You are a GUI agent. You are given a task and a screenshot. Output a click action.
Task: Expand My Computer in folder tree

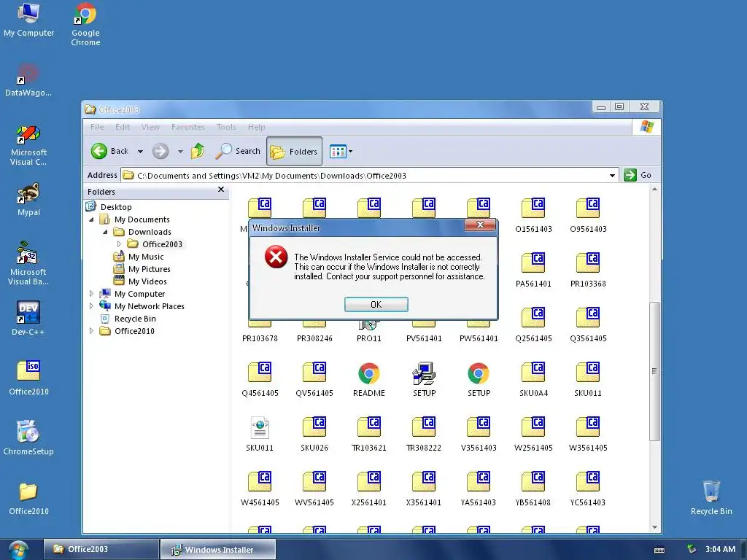pyautogui.click(x=91, y=294)
